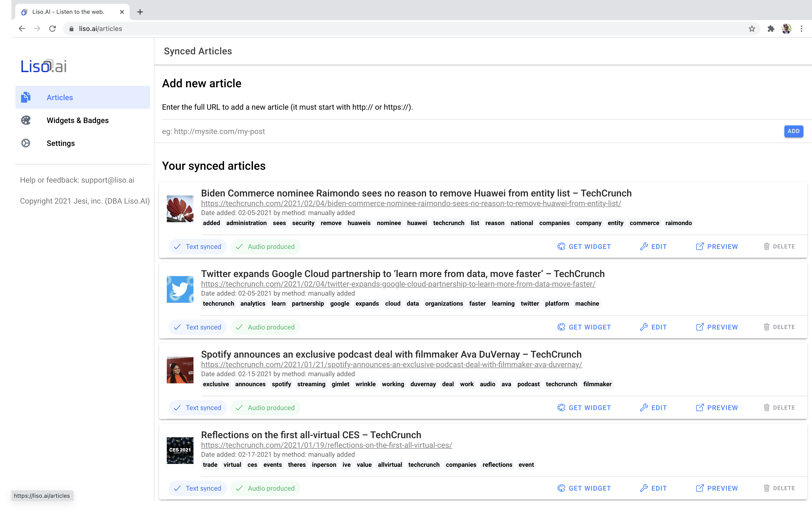Delete the Reflections on CES article
The height and width of the screenshot is (514, 812).
(x=779, y=488)
